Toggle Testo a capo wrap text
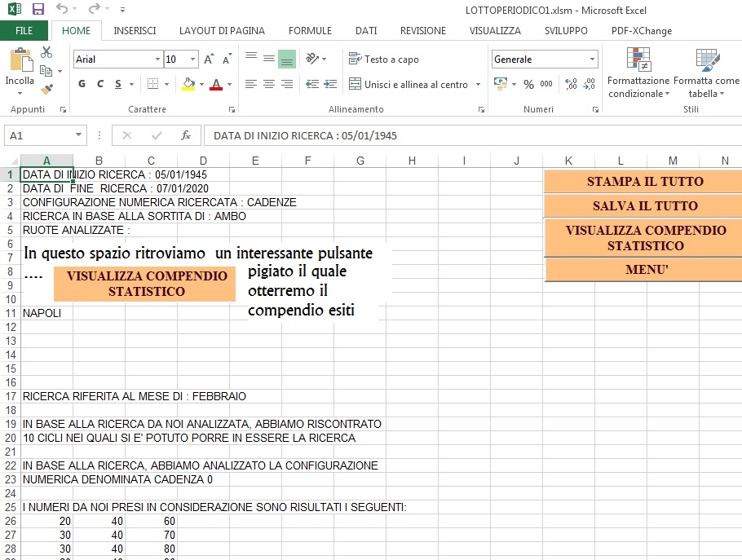This screenshot has height=560, width=742. 384,60
